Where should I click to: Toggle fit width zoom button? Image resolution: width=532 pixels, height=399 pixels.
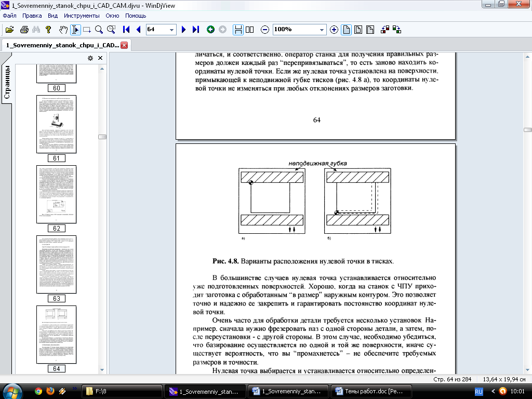[x=370, y=30]
